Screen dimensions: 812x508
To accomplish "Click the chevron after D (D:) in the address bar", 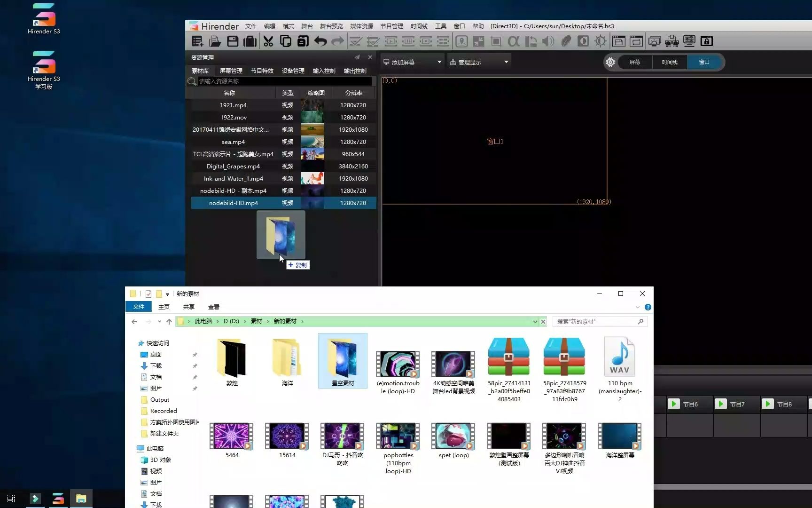I will click(245, 322).
